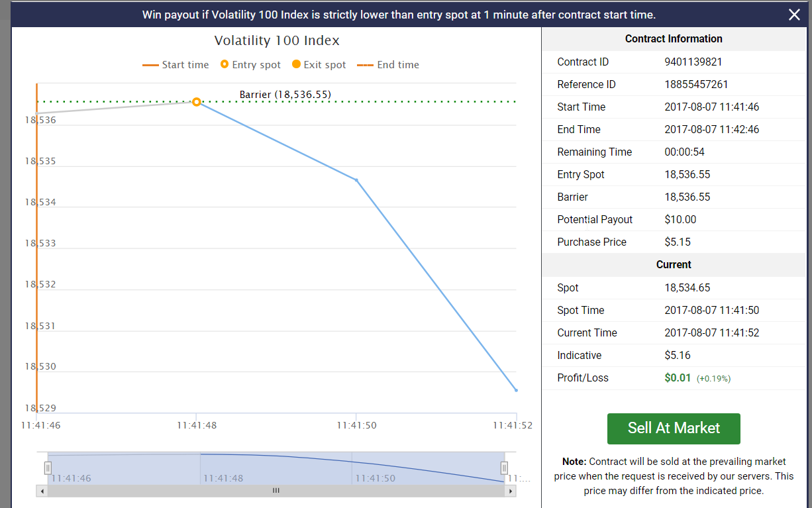
Task: Toggle Exit spot visibility in the legend
Action: pos(318,64)
